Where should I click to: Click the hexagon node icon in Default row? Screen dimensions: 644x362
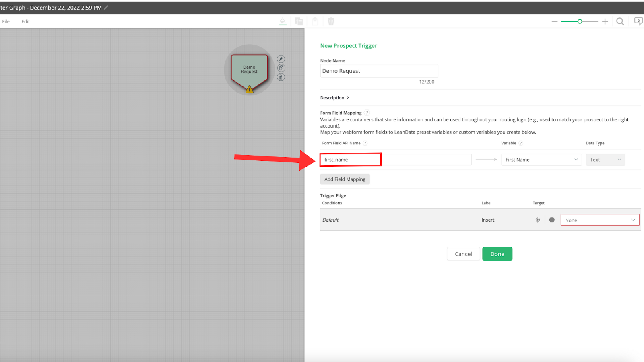[x=552, y=220]
